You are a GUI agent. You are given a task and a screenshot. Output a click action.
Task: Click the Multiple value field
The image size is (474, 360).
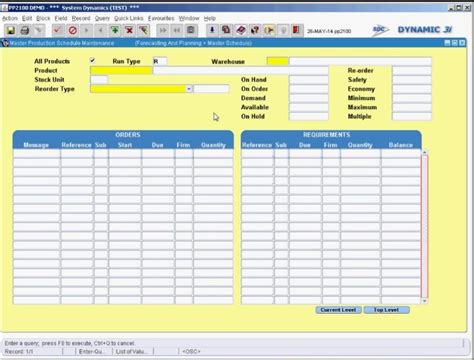412,116
